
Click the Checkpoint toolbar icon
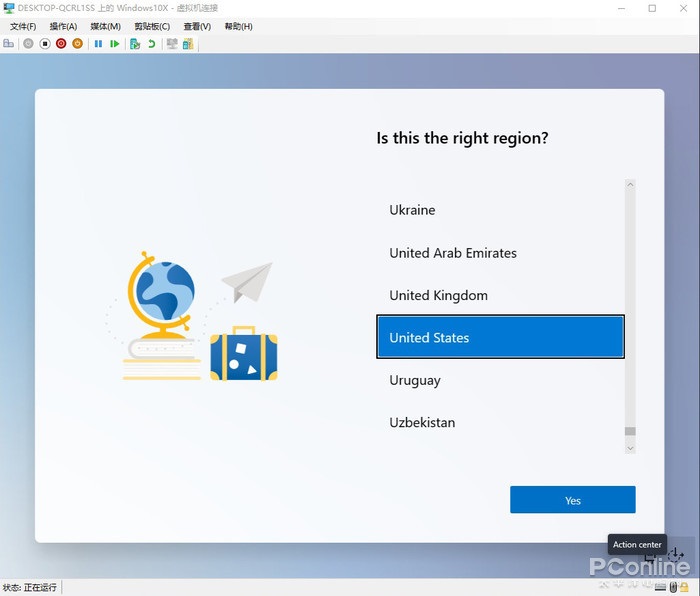[x=135, y=44]
